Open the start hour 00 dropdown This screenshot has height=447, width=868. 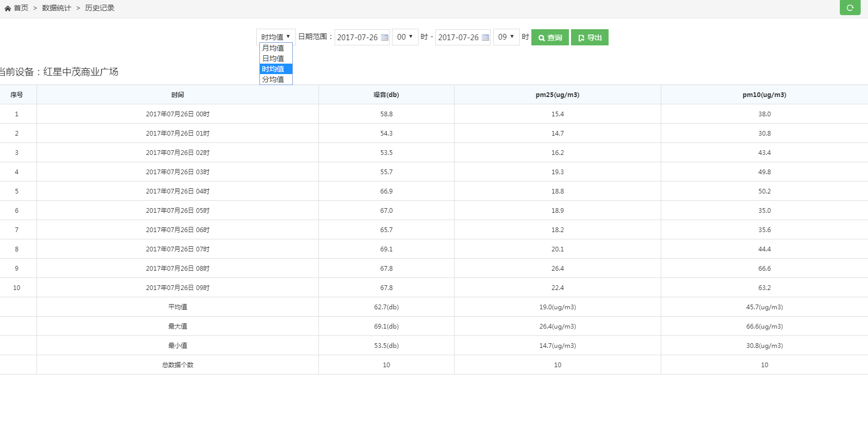pos(405,37)
